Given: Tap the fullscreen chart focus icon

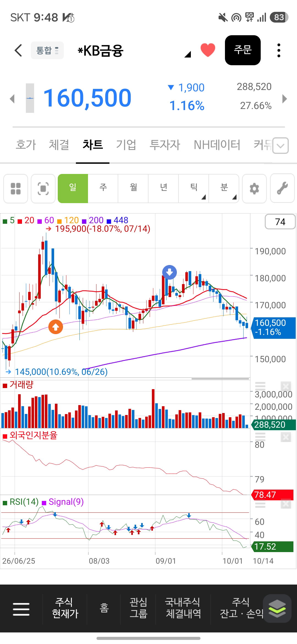Looking at the screenshot, I should 43,189.
